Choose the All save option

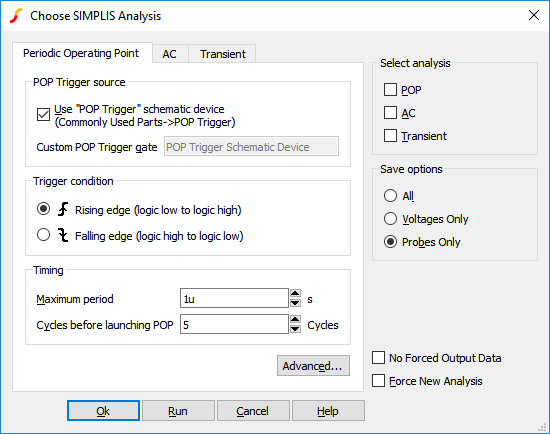click(x=390, y=195)
